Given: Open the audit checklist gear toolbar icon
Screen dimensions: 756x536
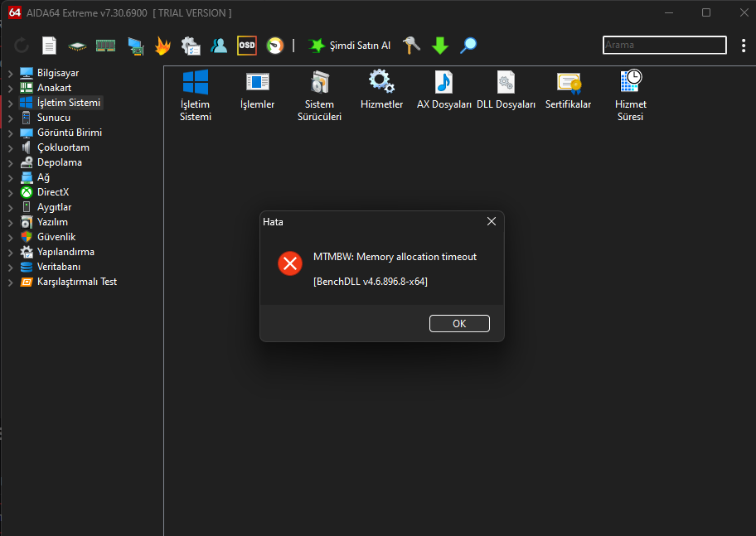Looking at the screenshot, I should click(x=191, y=46).
